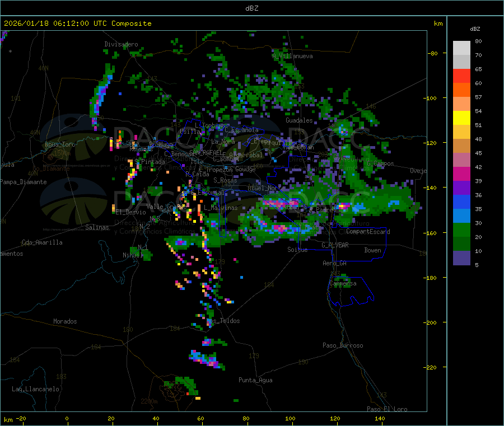The width and height of the screenshot is (504, 426).
Task: Click the 'dBZ' legend heading above color bar
Action: click(475, 29)
